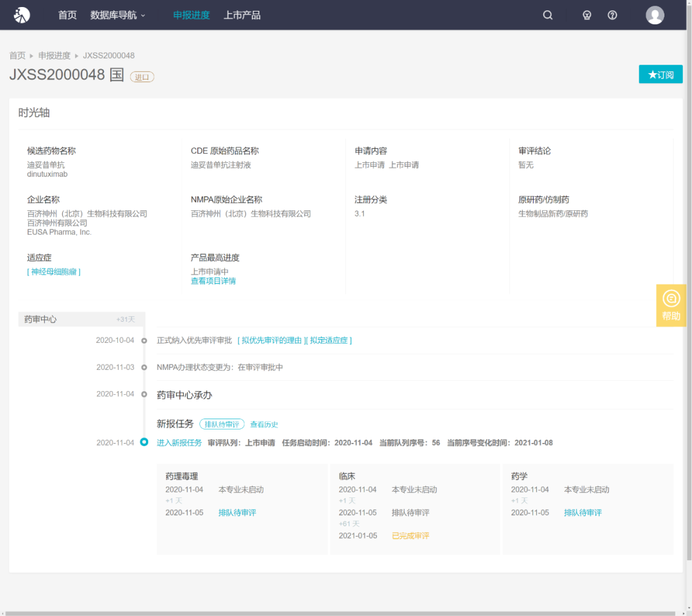
Task: Click the horizontal scrollbar at the bottom
Action: (x=340, y=613)
